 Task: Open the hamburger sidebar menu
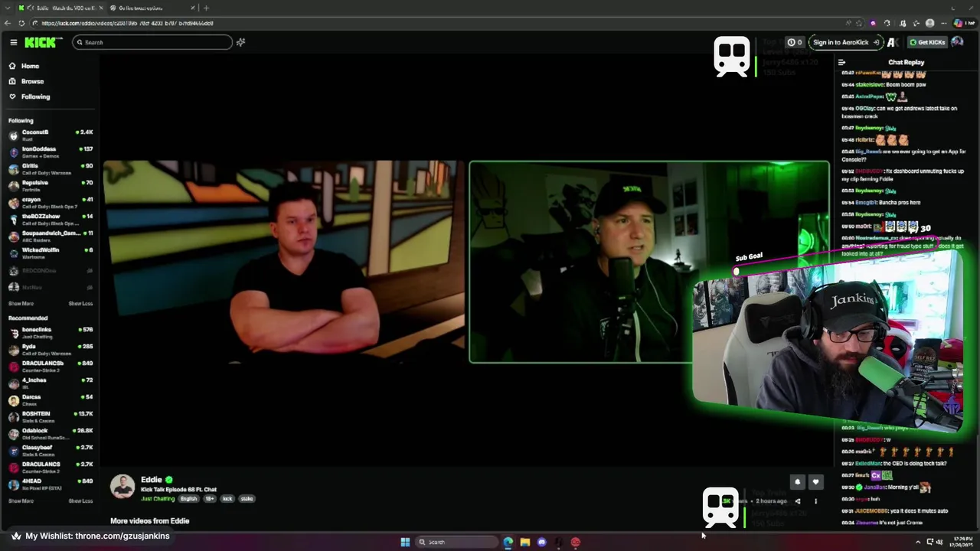[x=13, y=42]
